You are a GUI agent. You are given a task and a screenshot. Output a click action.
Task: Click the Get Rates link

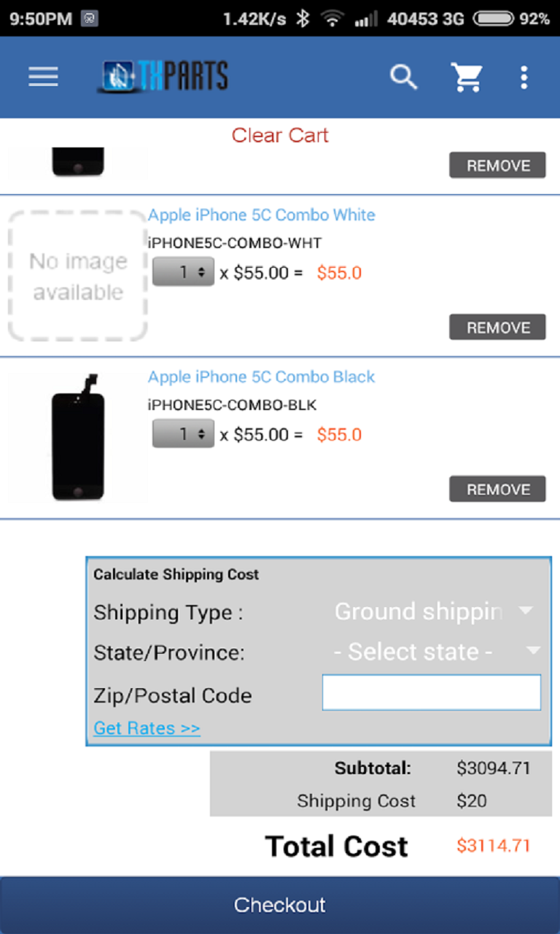tap(147, 728)
